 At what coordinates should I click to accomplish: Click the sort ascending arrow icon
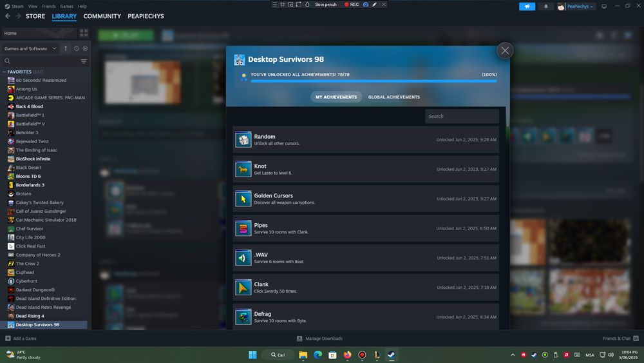[x=66, y=48]
